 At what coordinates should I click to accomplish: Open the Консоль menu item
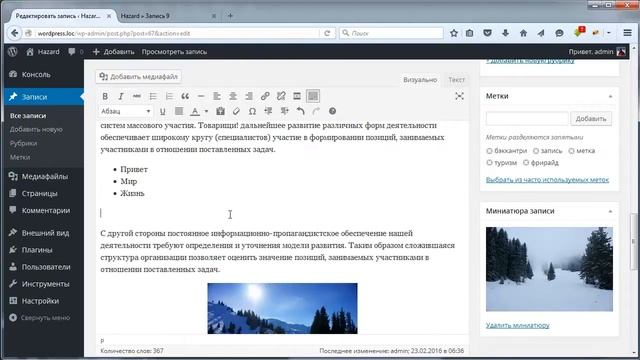tap(36, 75)
